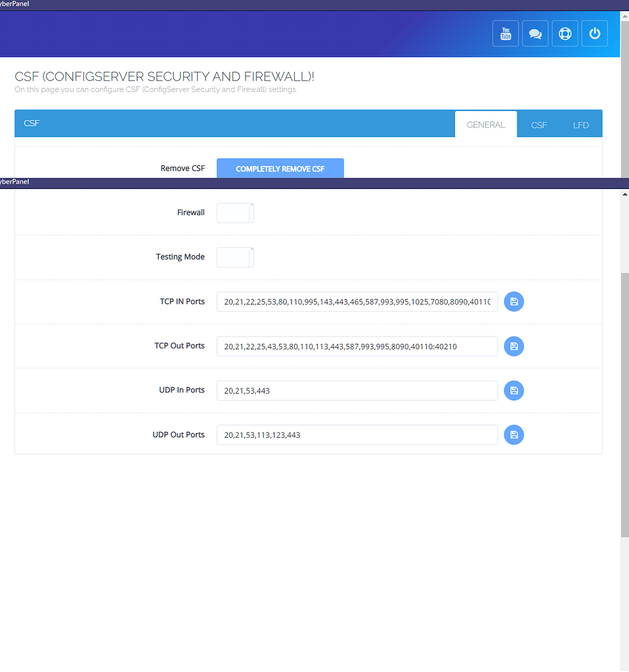Click the CSF panel header title
The width and height of the screenshot is (629, 672).
(32, 123)
